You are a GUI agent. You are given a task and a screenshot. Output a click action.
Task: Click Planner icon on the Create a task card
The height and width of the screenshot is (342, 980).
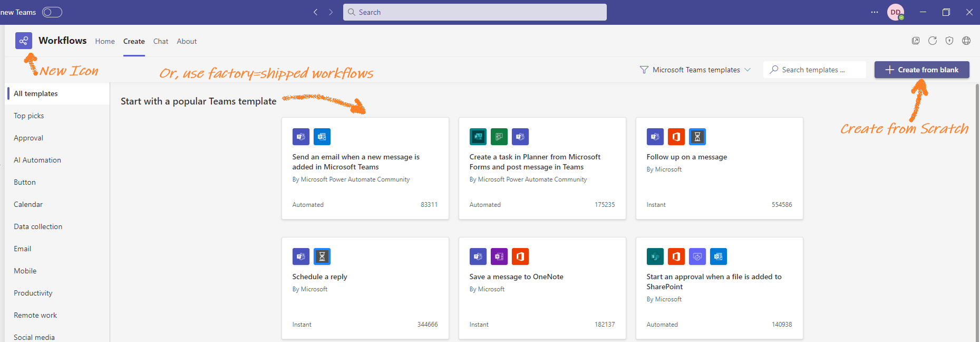coord(499,137)
